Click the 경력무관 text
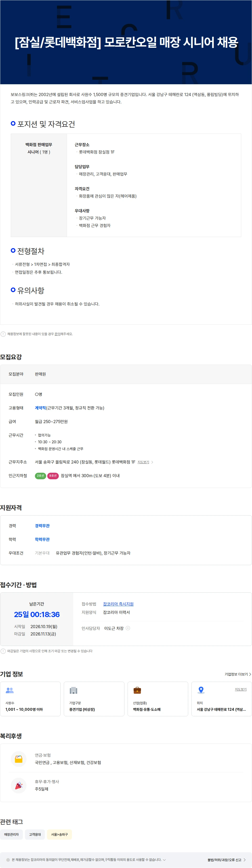 tap(42, 526)
